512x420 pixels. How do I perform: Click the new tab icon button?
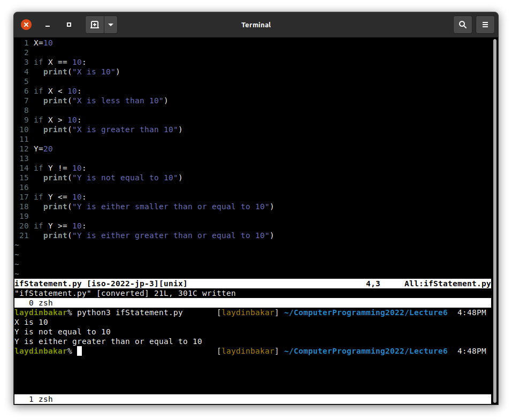point(95,25)
